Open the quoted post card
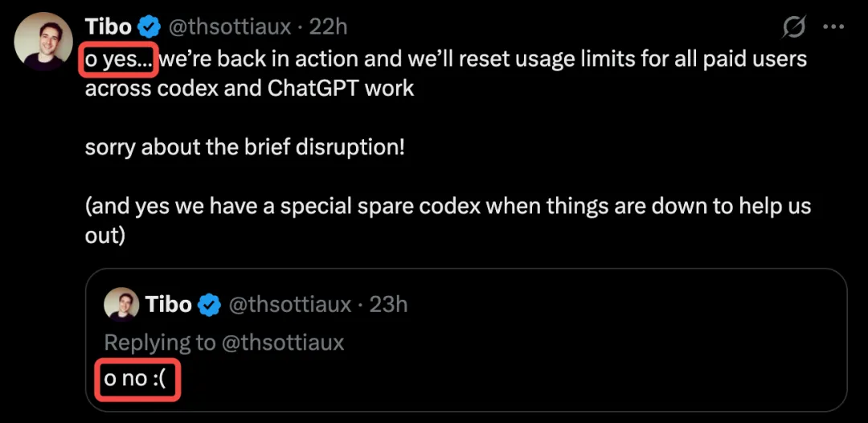868x423 pixels. point(466,340)
